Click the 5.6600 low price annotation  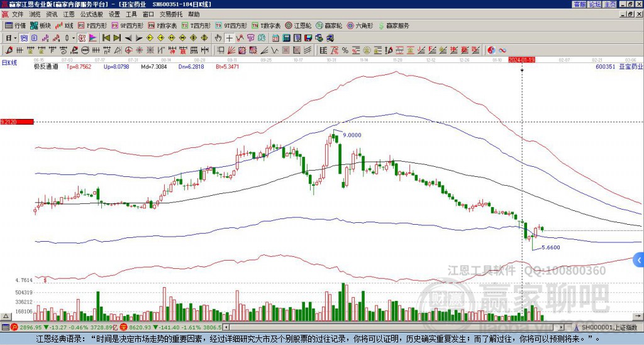(x=551, y=247)
